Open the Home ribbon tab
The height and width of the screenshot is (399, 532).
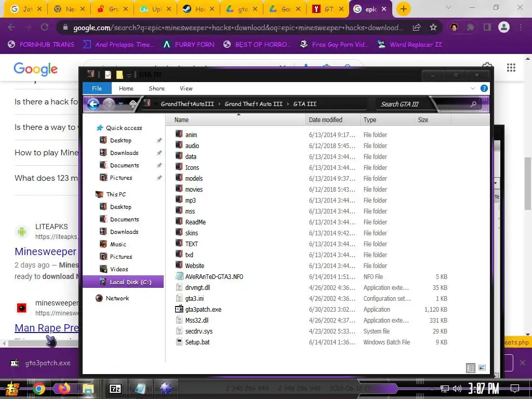[x=126, y=88]
